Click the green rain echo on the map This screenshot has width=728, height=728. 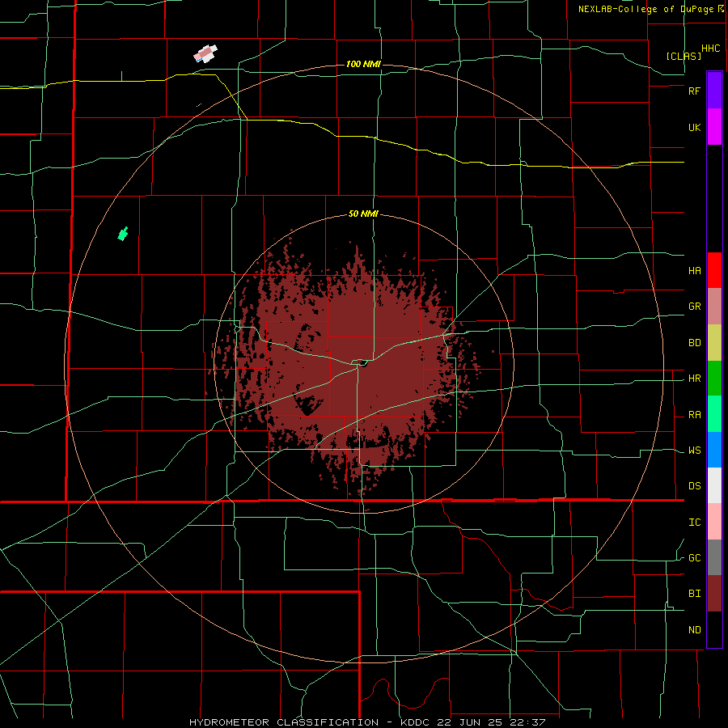pos(123,234)
